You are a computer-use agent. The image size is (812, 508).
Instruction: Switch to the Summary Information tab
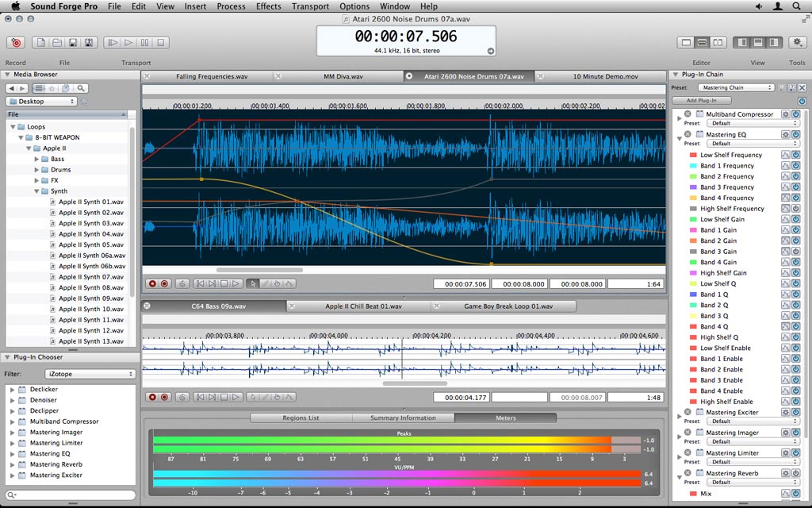(402, 418)
